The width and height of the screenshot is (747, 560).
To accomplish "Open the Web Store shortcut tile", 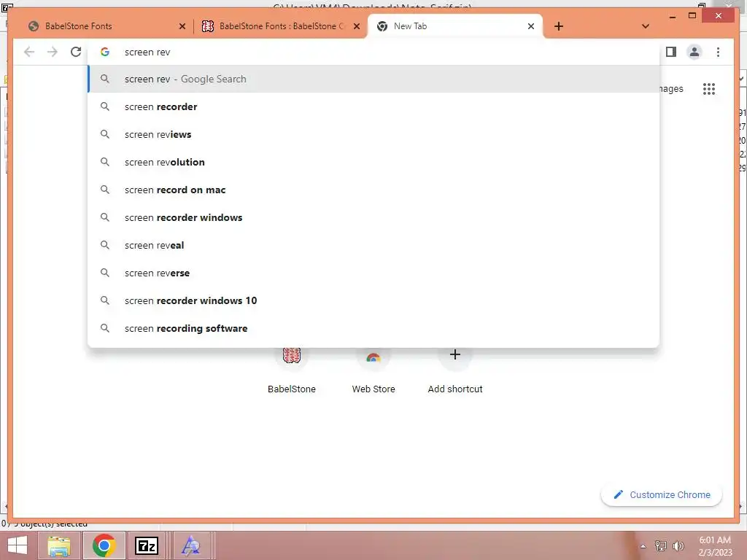I will (x=373, y=371).
